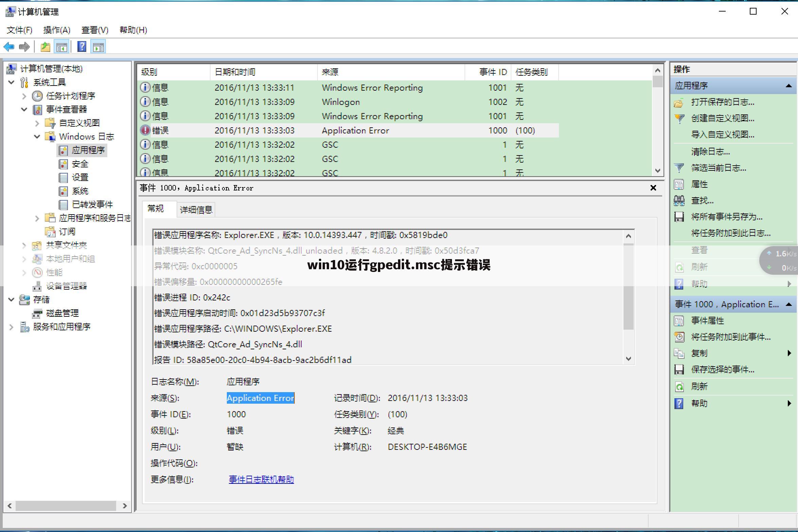The width and height of the screenshot is (798, 532).
Task: Click the Up one level folder icon
Action: click(x=45, y=47)
